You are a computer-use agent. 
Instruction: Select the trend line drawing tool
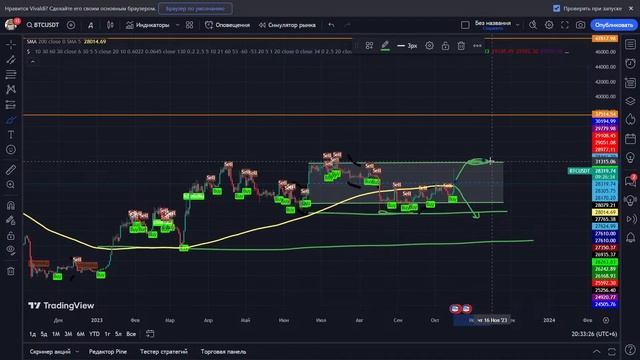(11, 60)
